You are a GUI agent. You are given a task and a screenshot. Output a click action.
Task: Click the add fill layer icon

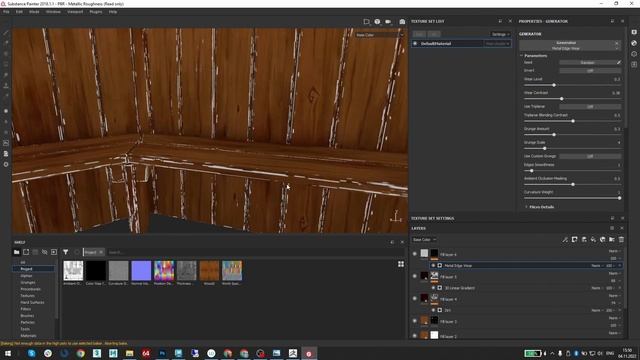point(593,240)
